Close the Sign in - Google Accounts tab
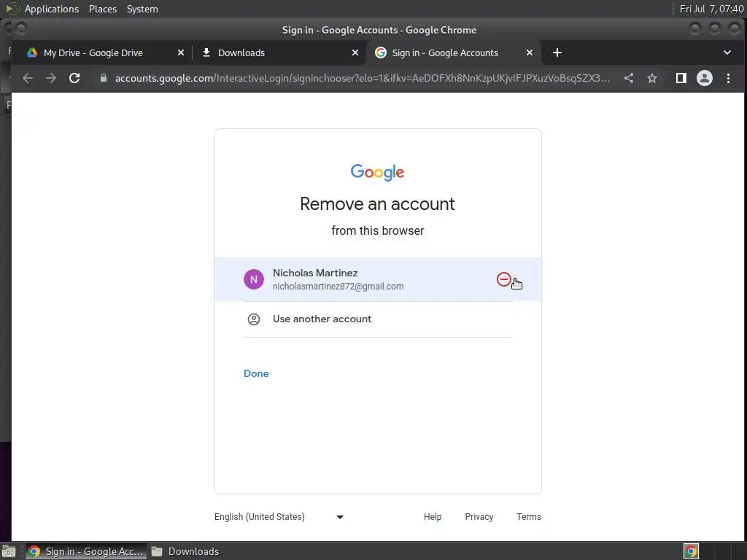This screenshot has width=747, height=560. click(530, 52)
